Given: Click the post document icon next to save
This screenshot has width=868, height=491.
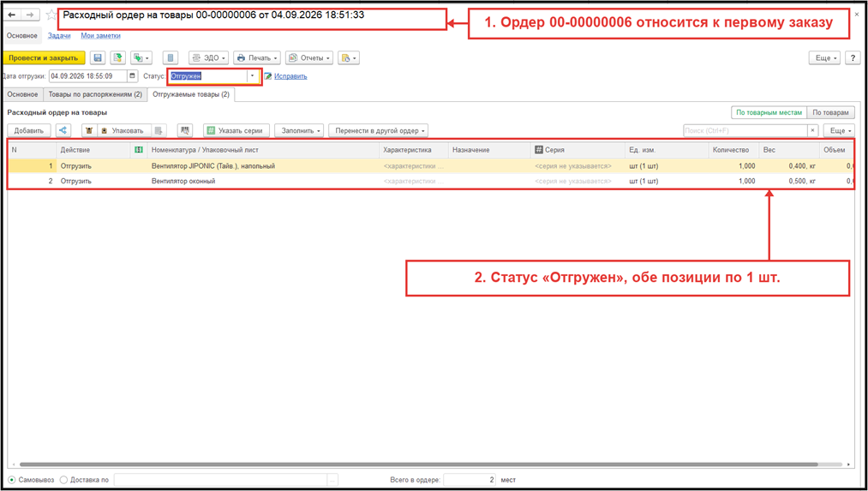Looking at the screenshot, I should point(117,57).
